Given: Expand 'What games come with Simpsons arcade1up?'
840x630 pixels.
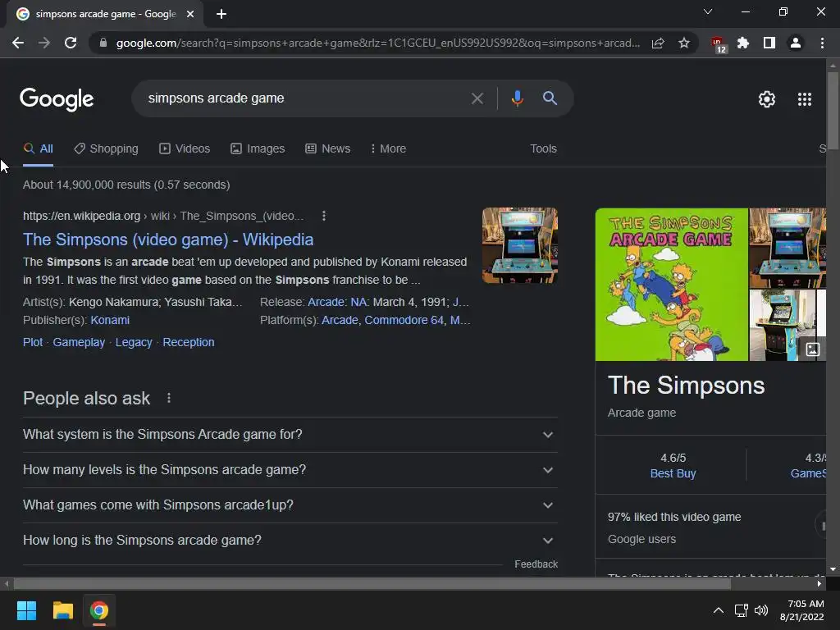Looking at the screenshot, I should pyautogui.click(x=290, y=505).
